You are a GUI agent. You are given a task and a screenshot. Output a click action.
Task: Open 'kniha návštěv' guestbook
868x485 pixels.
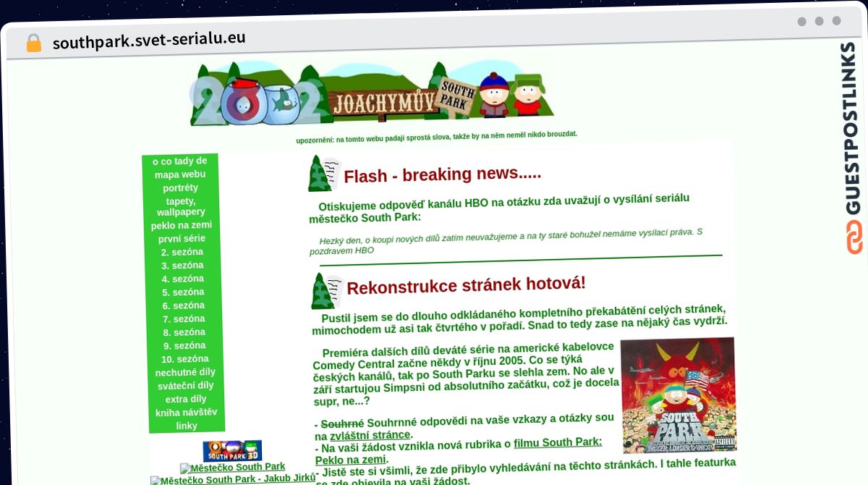[186, 413]
